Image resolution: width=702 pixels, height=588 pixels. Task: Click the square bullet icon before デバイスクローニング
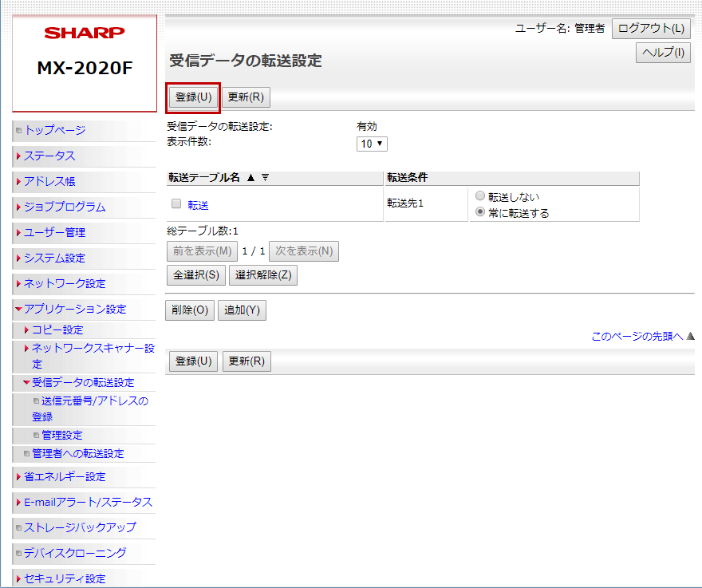click(18, 554)
